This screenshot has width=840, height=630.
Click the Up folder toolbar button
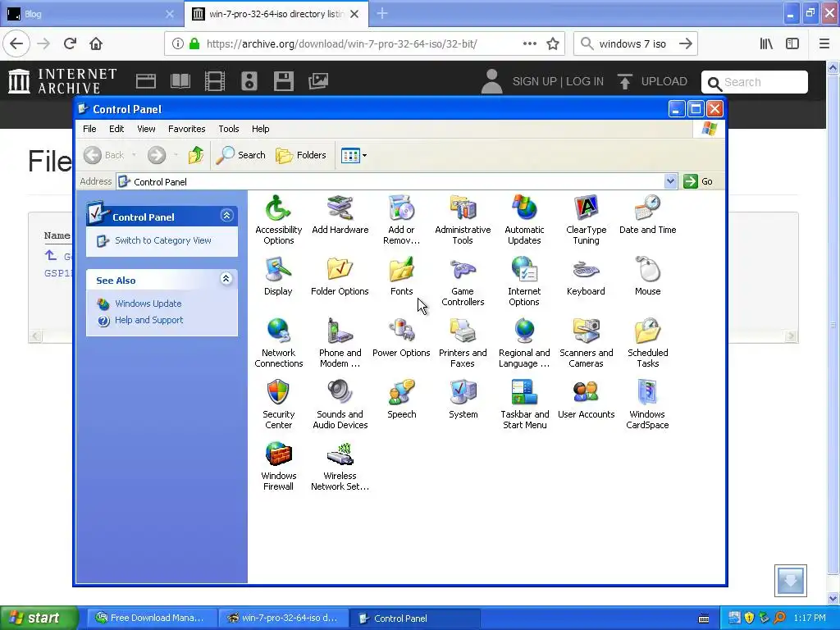[x=196, y=155]
